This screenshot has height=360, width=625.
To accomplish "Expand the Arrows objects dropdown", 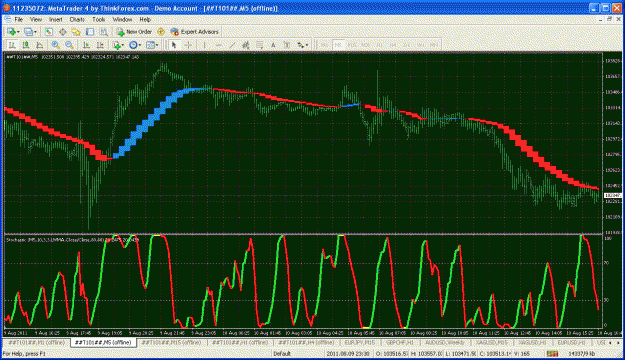I will click(x=307, y=45).
